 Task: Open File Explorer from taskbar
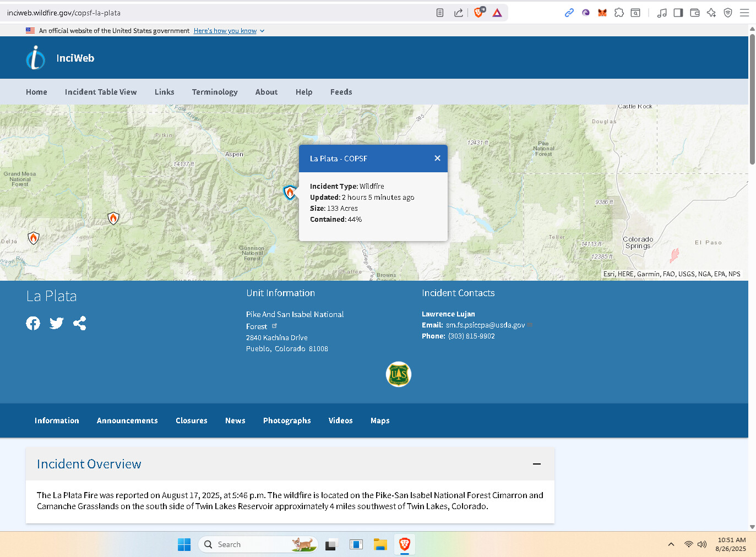(380, 544)
